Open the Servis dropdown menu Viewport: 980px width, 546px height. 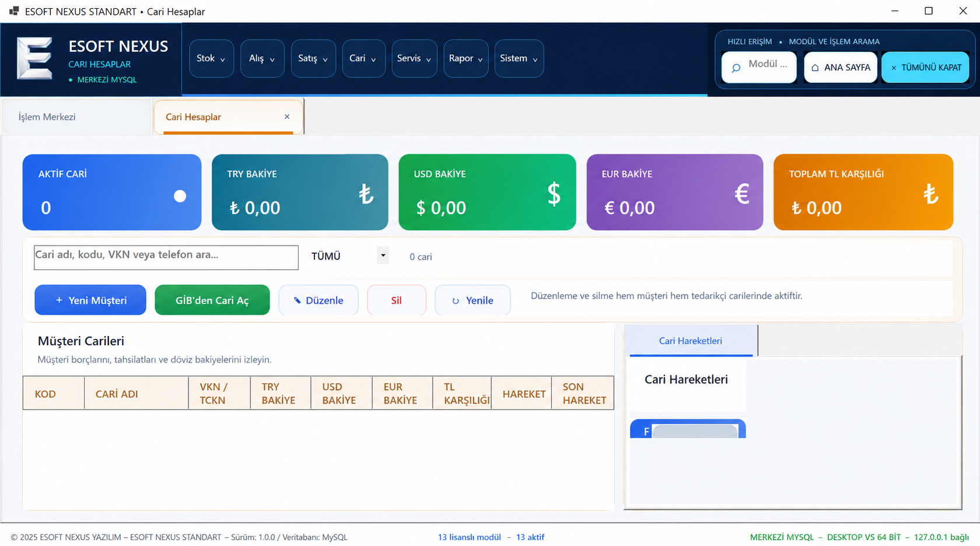[x=414, y=58]
